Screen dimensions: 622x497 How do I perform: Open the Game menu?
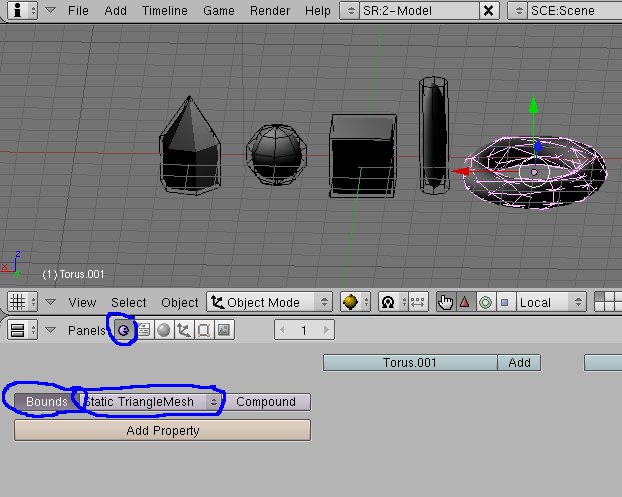219,11
